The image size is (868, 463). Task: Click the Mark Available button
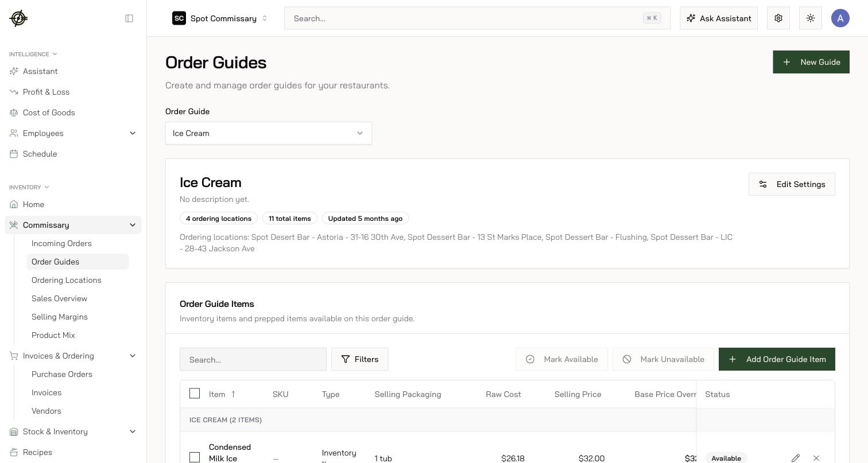(x=561, y=359)
